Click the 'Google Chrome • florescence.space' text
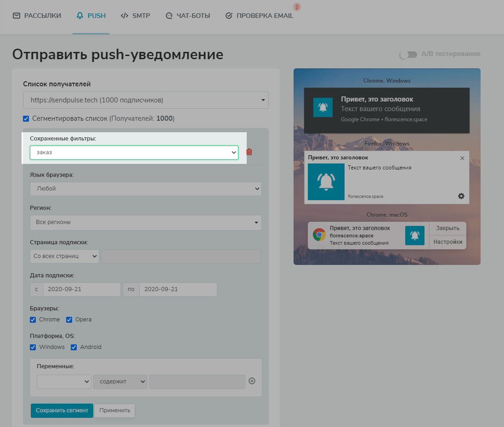Image resolution: width=504 pixels, height=427 pixels. [x=384, y=119]
